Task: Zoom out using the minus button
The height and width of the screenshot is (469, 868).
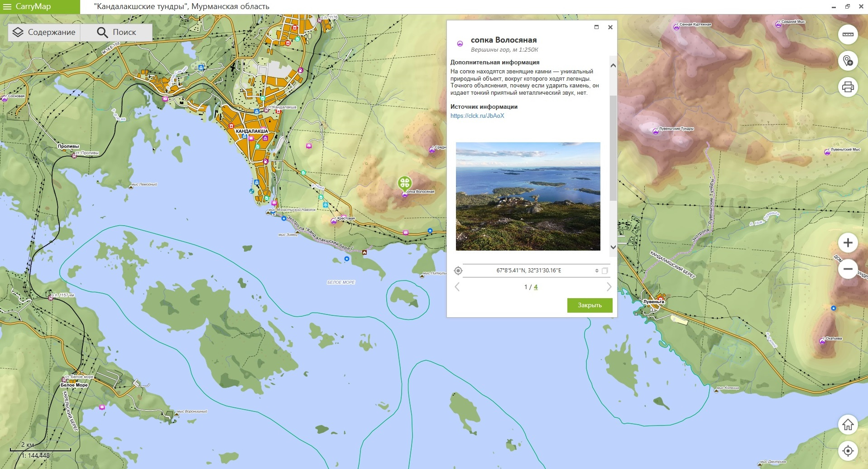Action: pyautogui.click(x=848, y=269)
